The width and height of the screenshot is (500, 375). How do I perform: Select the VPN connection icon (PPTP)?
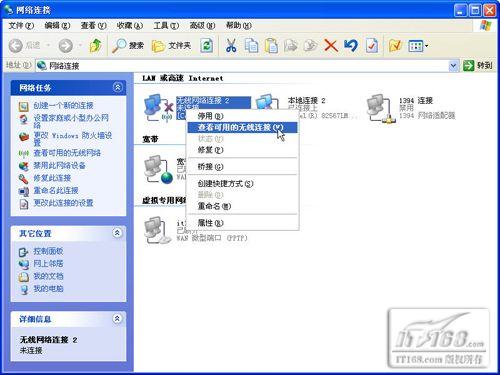[159, 231]
